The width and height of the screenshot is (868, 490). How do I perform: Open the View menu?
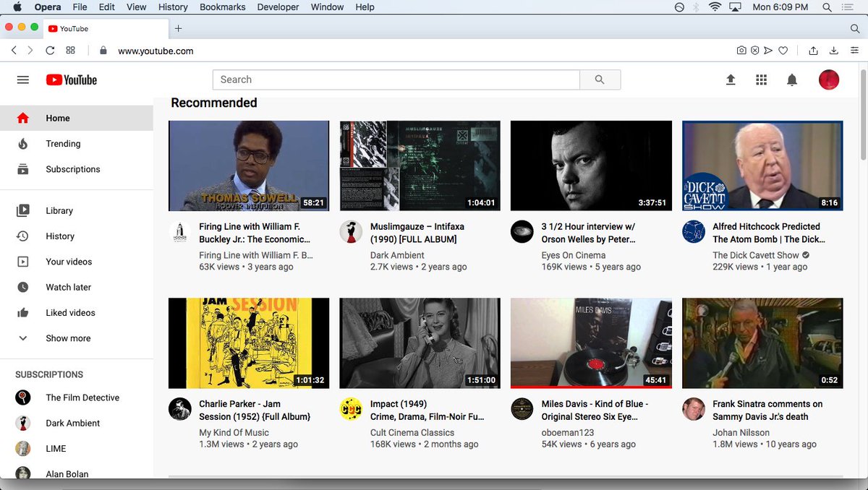pos(136,7)
